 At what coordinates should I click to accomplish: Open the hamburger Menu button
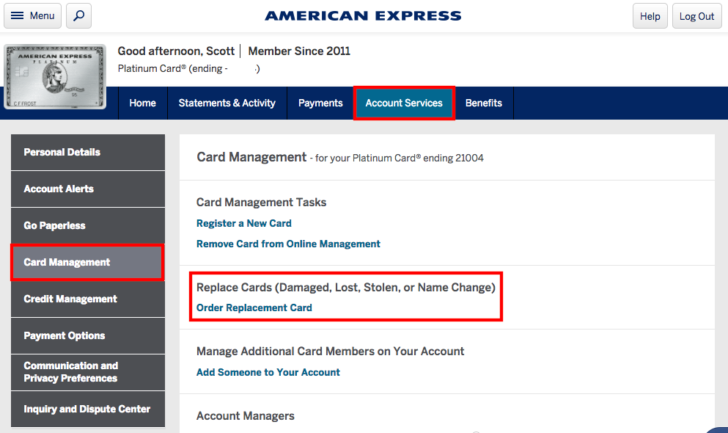pos(32,16)
